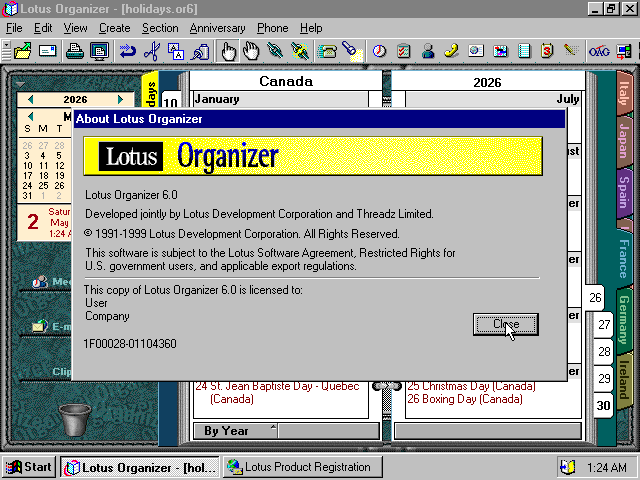
Task: Open the Help menu
Action: [311, 28]
